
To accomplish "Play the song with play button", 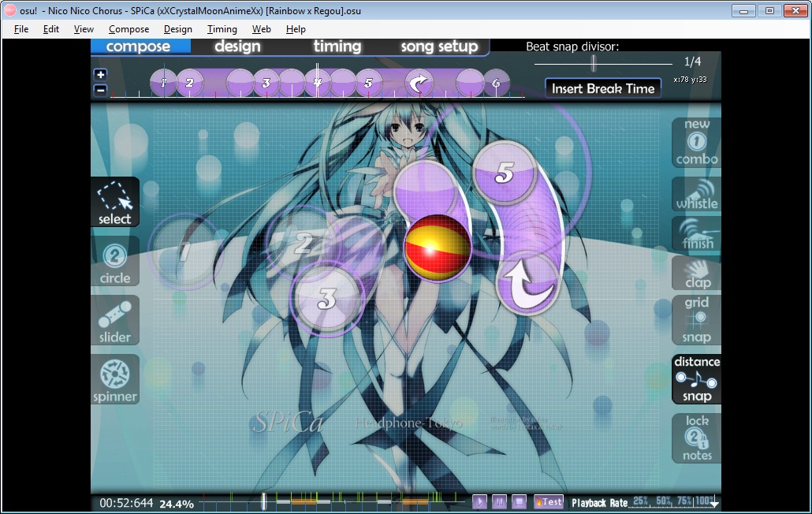I will click(479, 501).
